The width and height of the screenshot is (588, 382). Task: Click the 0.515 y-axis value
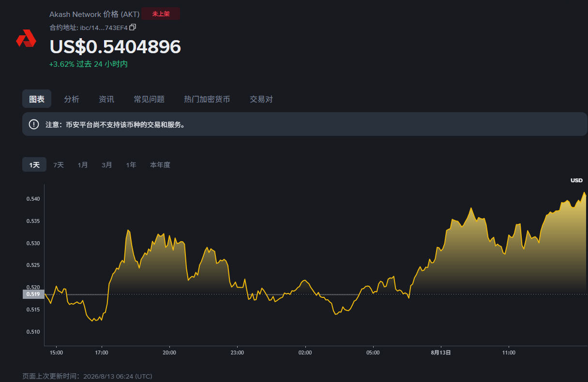pos(33,309)
